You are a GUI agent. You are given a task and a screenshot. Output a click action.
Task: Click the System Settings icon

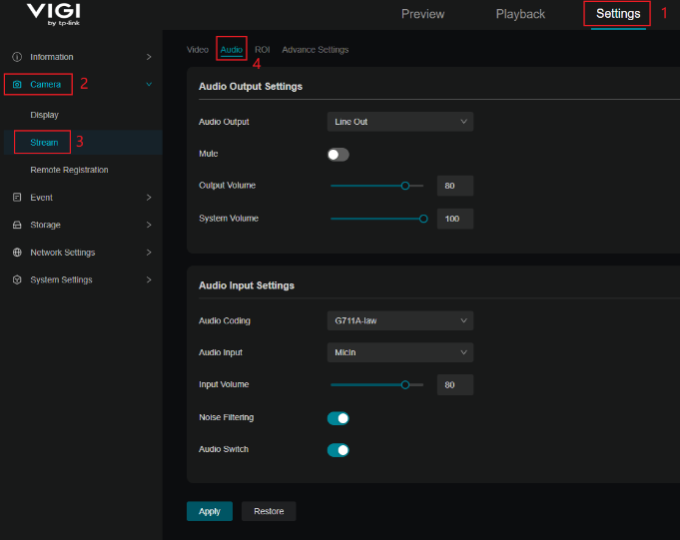(x=17, y=280)
